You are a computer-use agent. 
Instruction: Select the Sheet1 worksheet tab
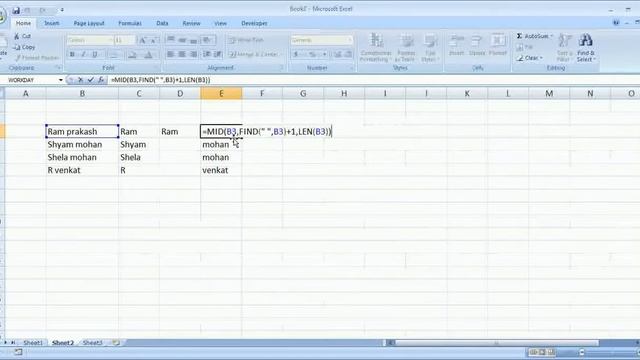(33, 342)
